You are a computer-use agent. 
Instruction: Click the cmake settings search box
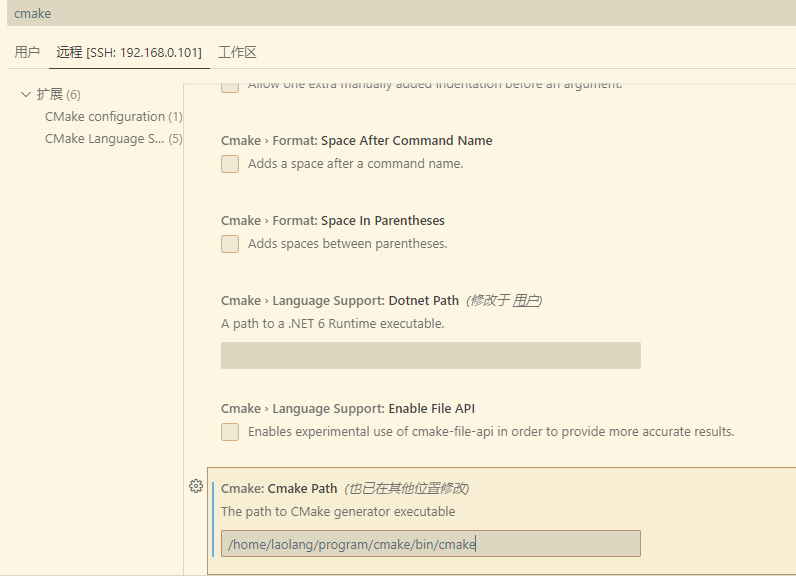401,13
